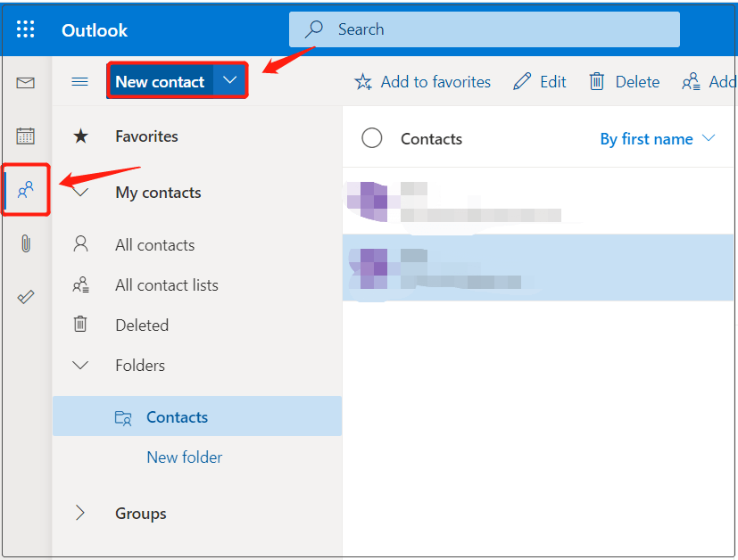
Task: Open the app launcher grid icon
Action: coord(25,29)
